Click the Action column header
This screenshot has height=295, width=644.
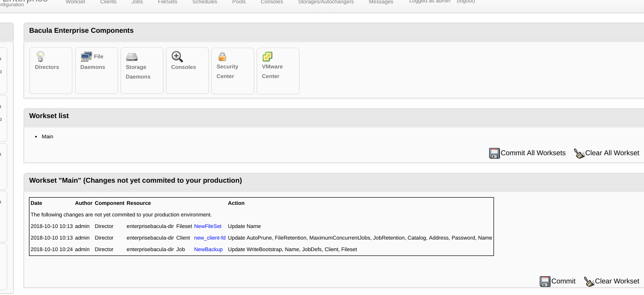tap(236, 203)
